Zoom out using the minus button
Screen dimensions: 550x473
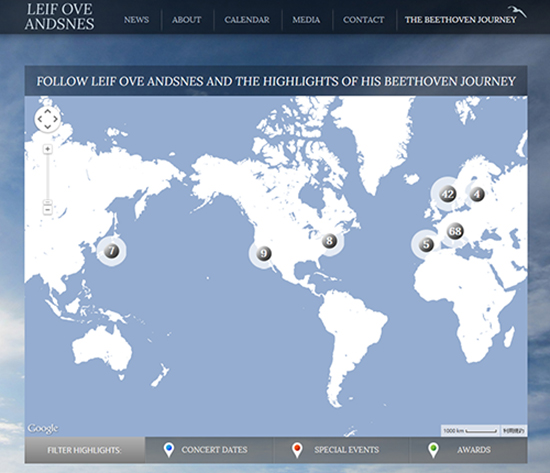[47, 210]
